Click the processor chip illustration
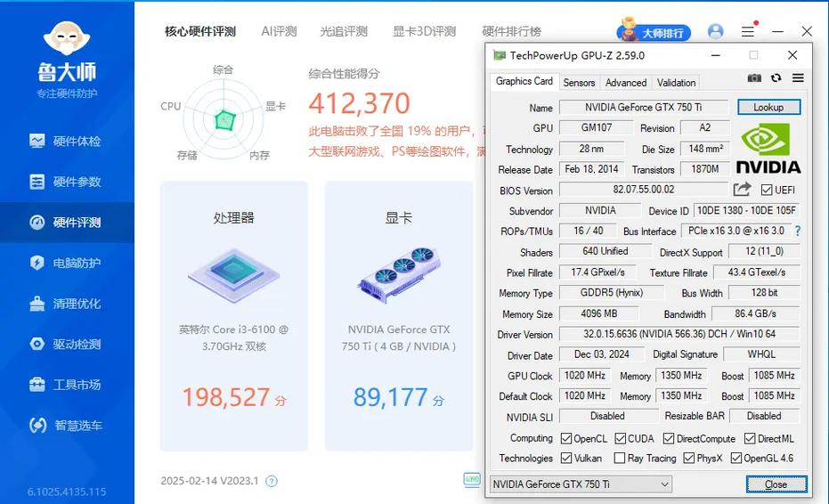This screenshot has height=504, width=829. [233, 274]
